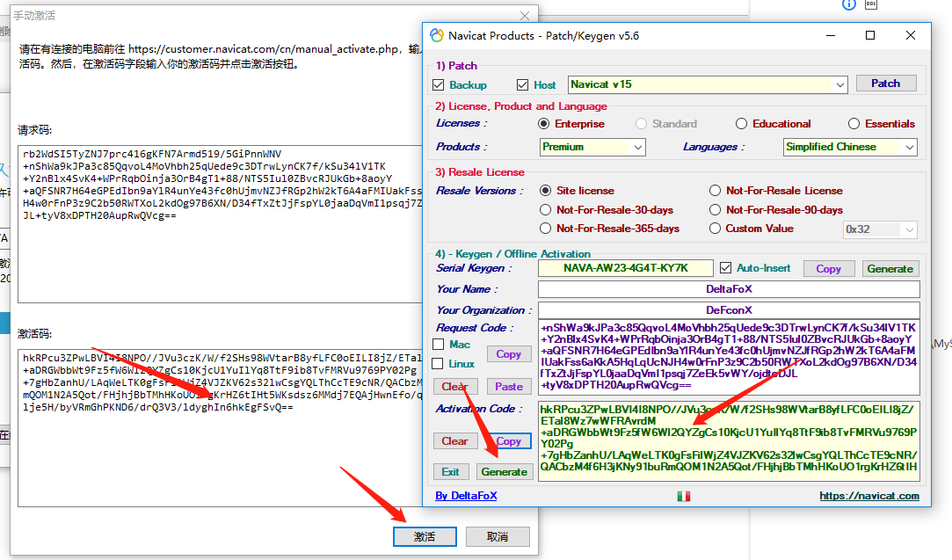Select the Enterprise license radio

click(544, 124)
